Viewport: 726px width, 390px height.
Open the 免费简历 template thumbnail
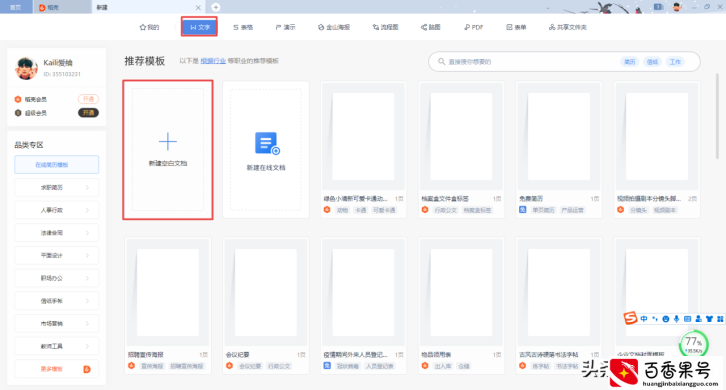559,136
